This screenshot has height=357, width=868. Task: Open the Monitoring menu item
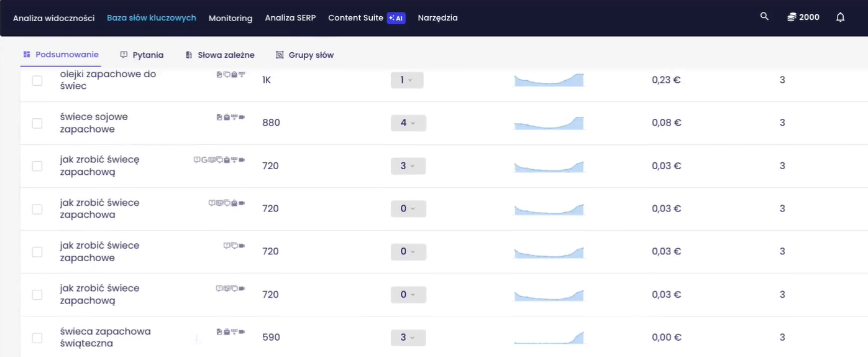(x=230, y=18)
